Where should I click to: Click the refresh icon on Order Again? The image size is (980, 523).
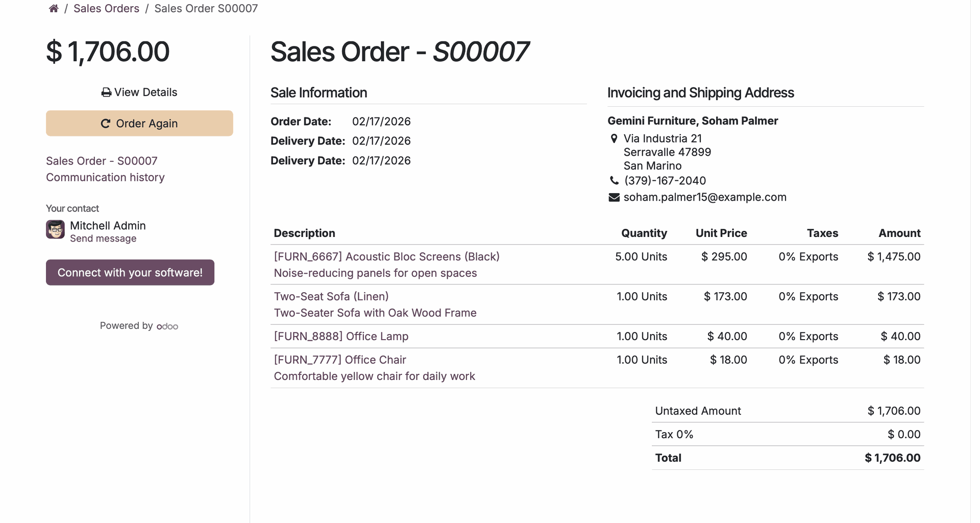coord(106,124)
